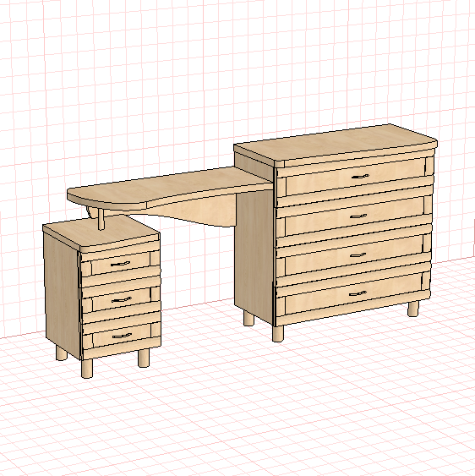Pick the front-right leg of small cabinet

[x=144, y=358]
